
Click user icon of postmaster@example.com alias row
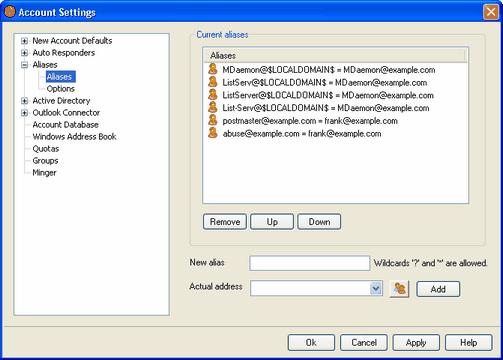(x=213, y=120)
